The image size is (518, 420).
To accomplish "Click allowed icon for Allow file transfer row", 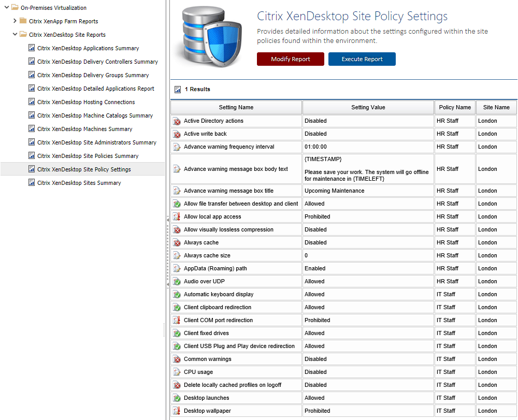I will pyautogui.click(x=177, y=204).
